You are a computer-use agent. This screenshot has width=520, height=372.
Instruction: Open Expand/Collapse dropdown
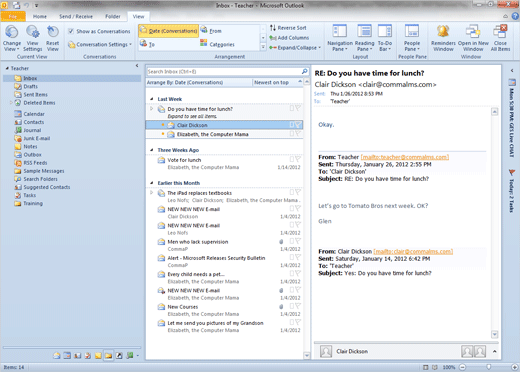click(295, 48)
